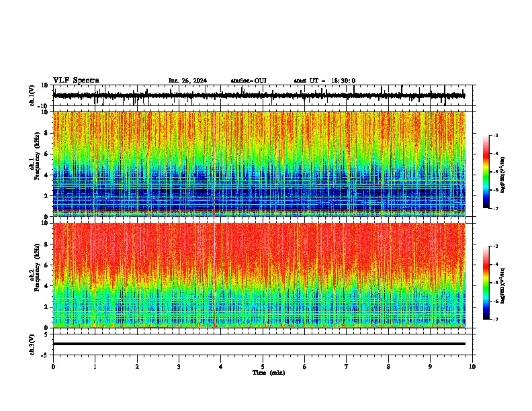This screenshot has width=532, height=411.
Task: Click the "ch.3(V)" vertical axis label
Action: tap(32, 345)
